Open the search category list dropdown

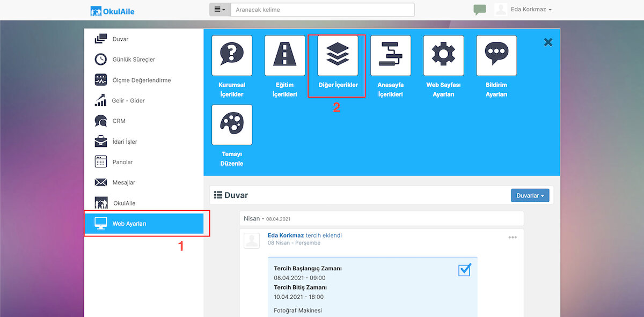(x=220, y=10)
